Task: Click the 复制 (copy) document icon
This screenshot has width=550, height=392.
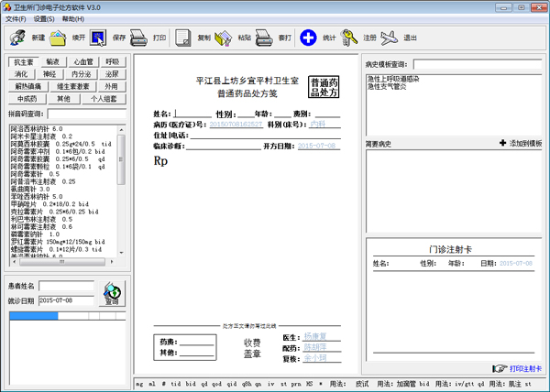Action: (182, 38)
